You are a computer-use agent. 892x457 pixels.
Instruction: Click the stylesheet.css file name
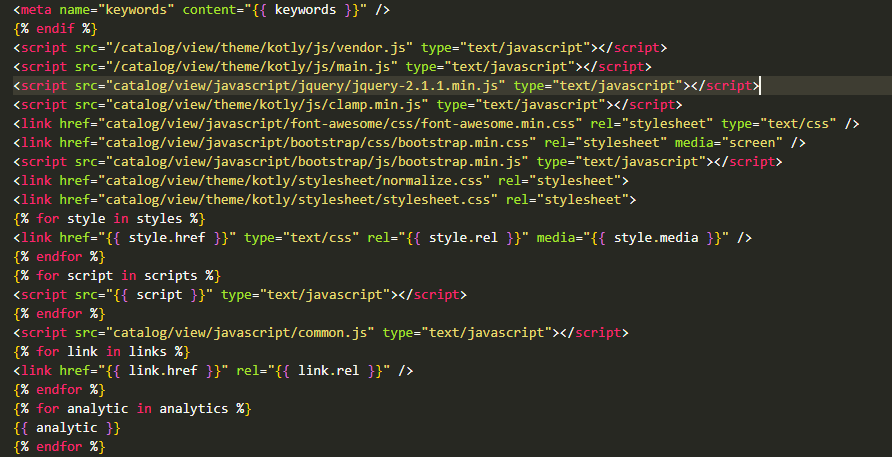pos(454,200)
